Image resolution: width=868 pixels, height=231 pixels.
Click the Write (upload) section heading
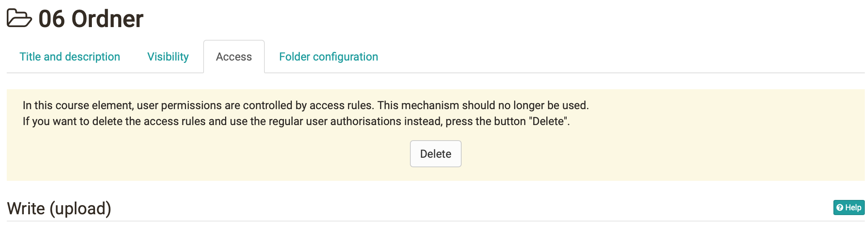(59, 208)
